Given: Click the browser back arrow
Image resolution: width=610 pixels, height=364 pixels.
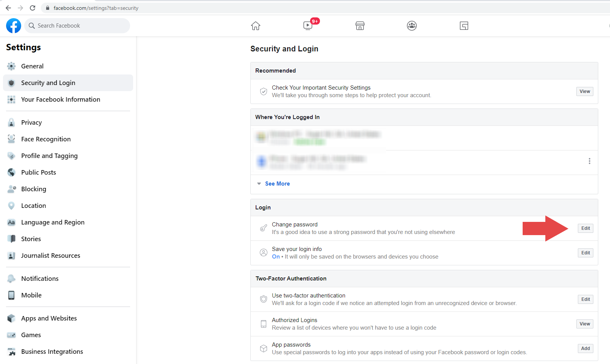Looking at the screenshot, I should [x=8, y=8].
